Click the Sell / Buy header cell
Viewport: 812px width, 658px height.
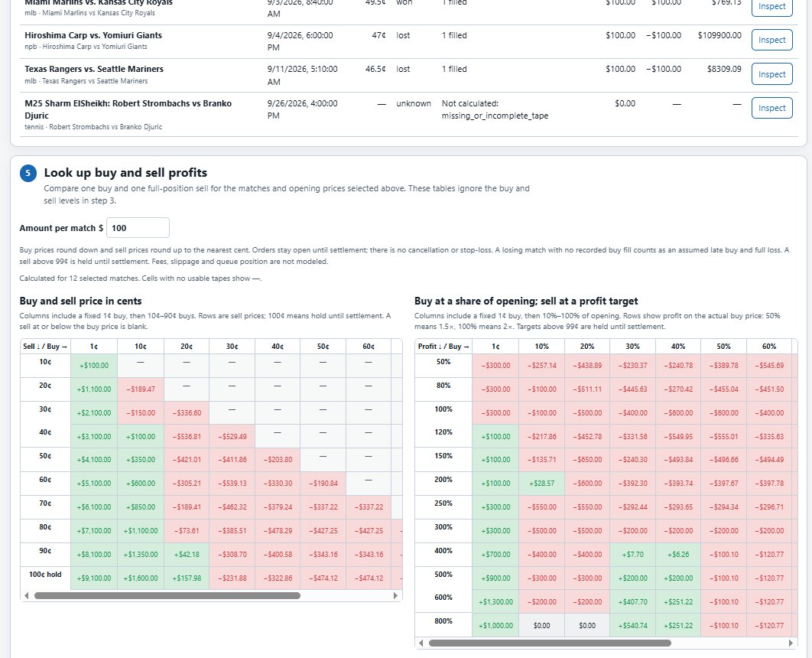tap(45, 346)
